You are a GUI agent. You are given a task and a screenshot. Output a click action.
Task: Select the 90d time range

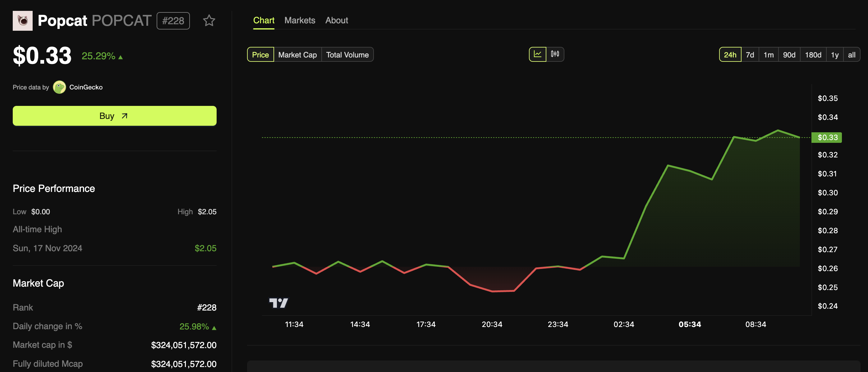coord(789,54)
